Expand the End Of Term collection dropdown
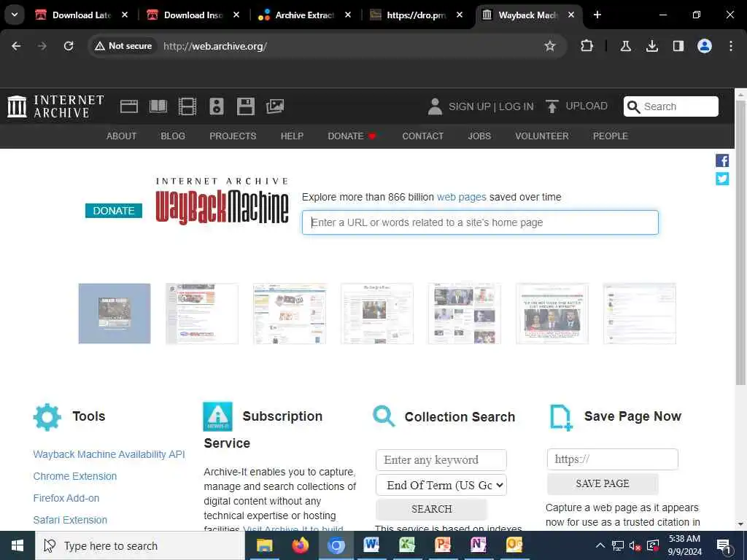 [x=441, y=485]
